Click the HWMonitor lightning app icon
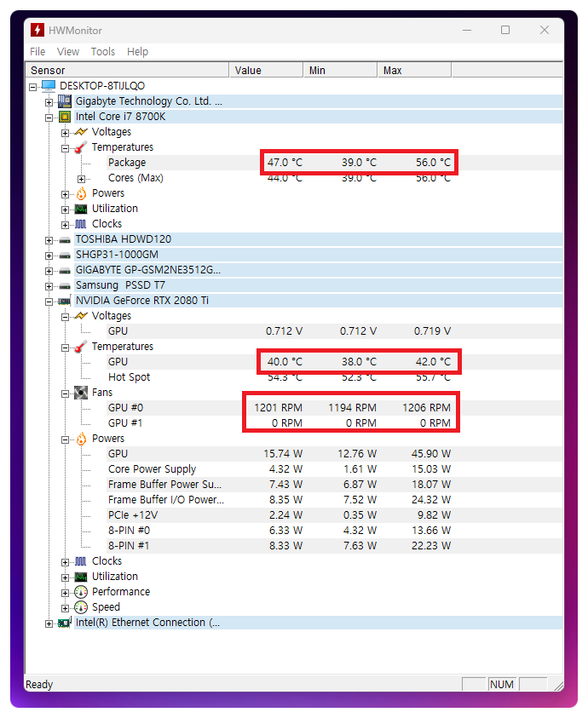 pyautogui.click(x=37, y=30)
